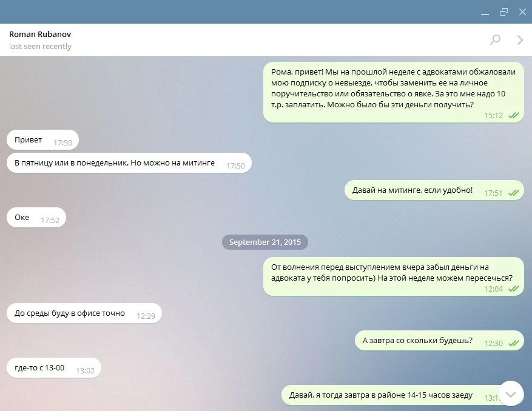Select the До среды буду в офисе message

(84, 313)
